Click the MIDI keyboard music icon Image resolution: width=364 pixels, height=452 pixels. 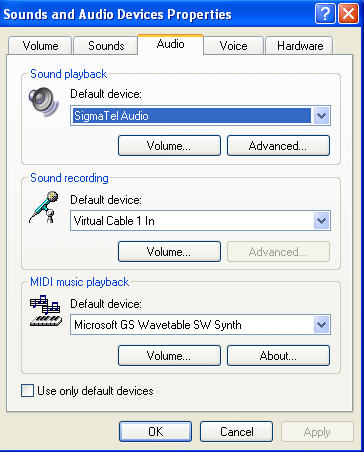(x=46, y=310)
